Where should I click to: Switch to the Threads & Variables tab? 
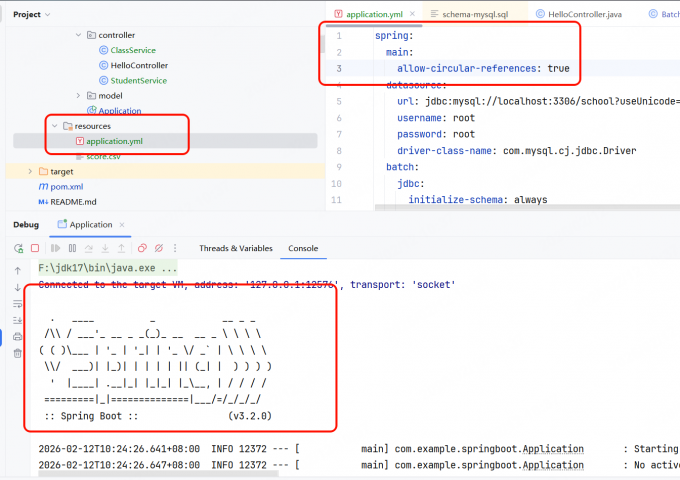[235, 248]
